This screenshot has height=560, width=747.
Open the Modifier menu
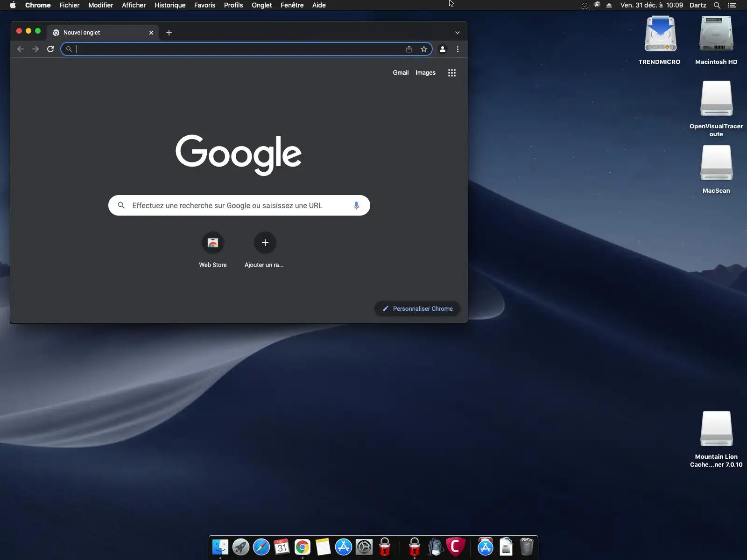[101, 5]
